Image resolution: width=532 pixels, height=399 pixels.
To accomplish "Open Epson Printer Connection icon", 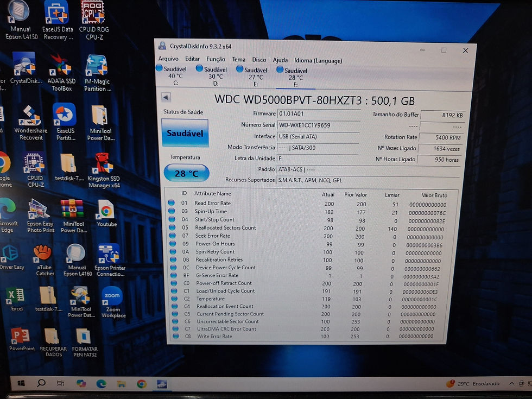I will click(x=110, y=260).
